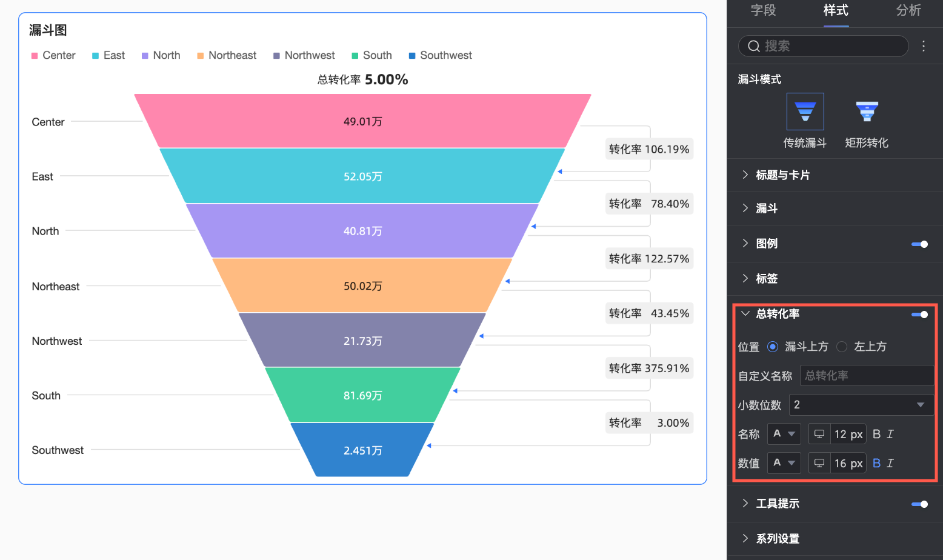Click the 总转化率 5.00% heading
This screenshot has width=943, height=560.
click(362, 79)
